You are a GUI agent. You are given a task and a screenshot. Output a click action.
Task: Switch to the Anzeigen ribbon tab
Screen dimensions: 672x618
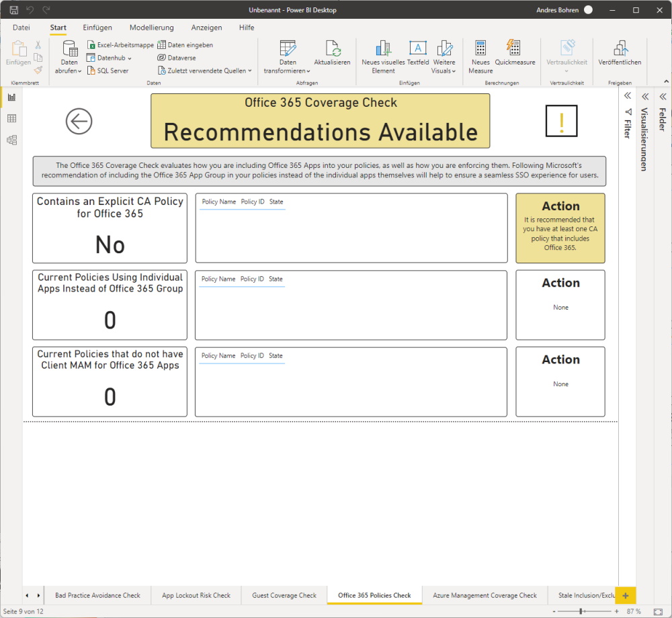(206, 28)
